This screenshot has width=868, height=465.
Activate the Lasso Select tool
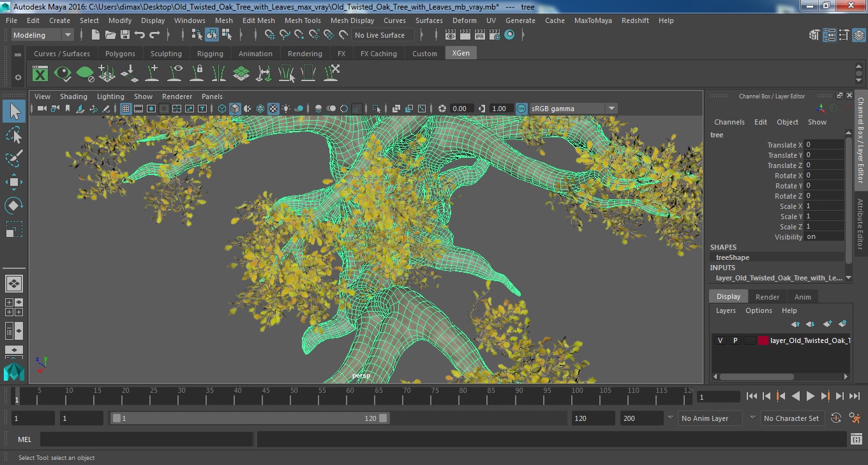14,135
